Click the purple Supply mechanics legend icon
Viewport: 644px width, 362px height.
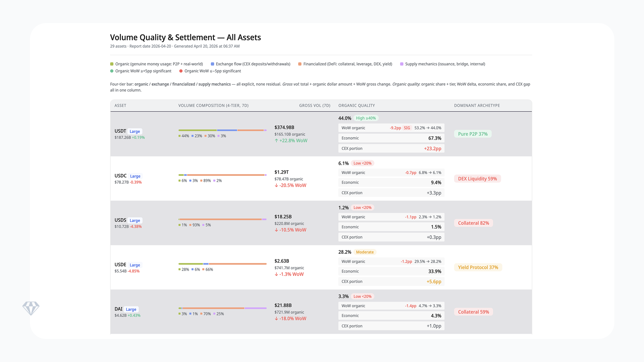(401, 64)
